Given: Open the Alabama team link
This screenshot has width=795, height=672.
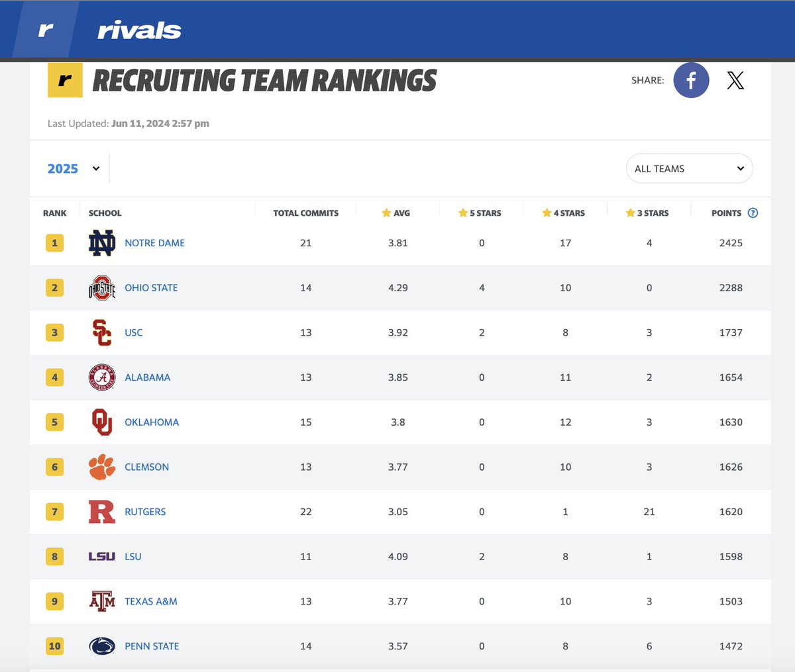Looking at the screenshot, I should click(148, 377).
